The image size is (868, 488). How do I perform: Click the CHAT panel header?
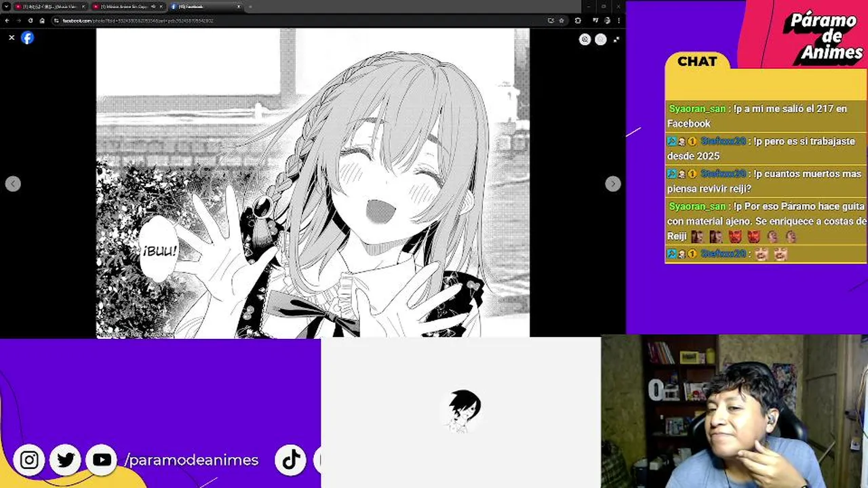(697, 61)
